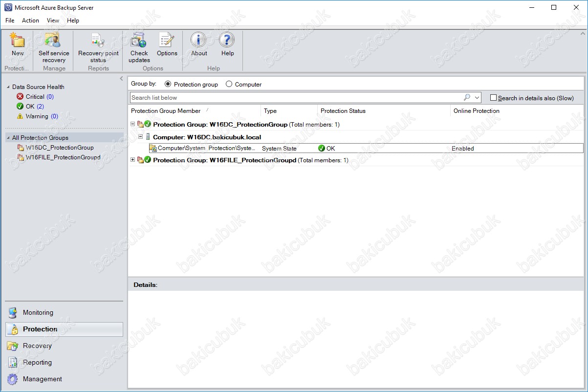Sort by Protection Status column header
The height and width of the screenshot is (392, 588).
384,111
